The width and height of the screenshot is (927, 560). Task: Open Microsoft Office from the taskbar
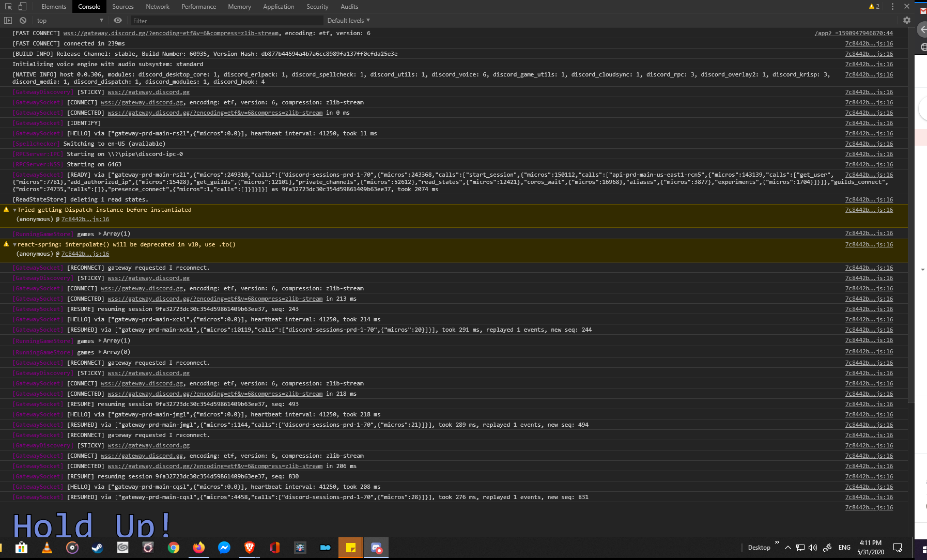[x=275, y=548]
